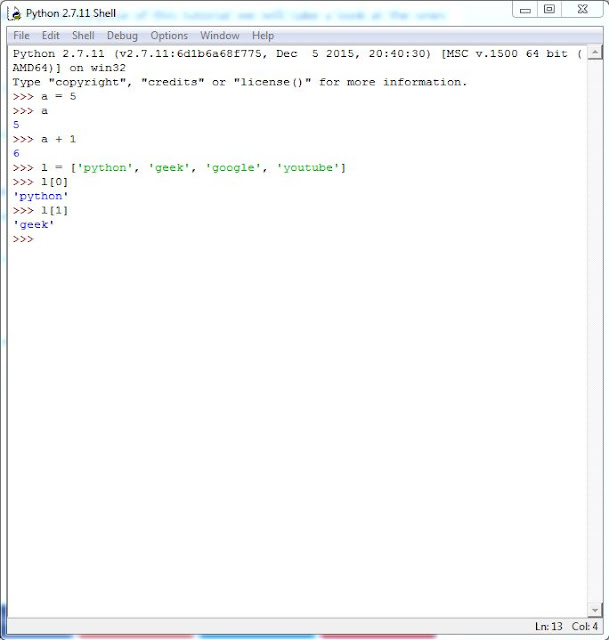This screenshot has width=609, height=640.
Task: Click the output value 5
Action: point(16,125)
